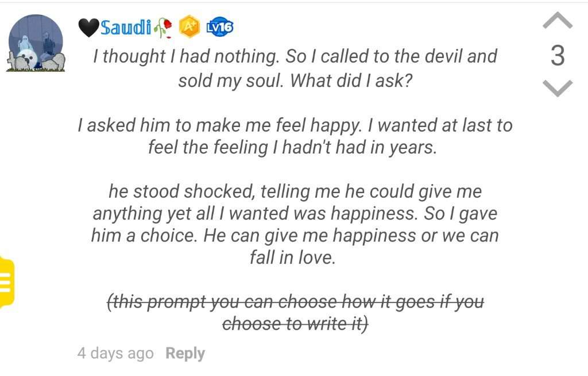Screen dimensions: 588x376
Task: Click 'feel the feeling I hadn't had in years'
Action: (x=292, y=147)
